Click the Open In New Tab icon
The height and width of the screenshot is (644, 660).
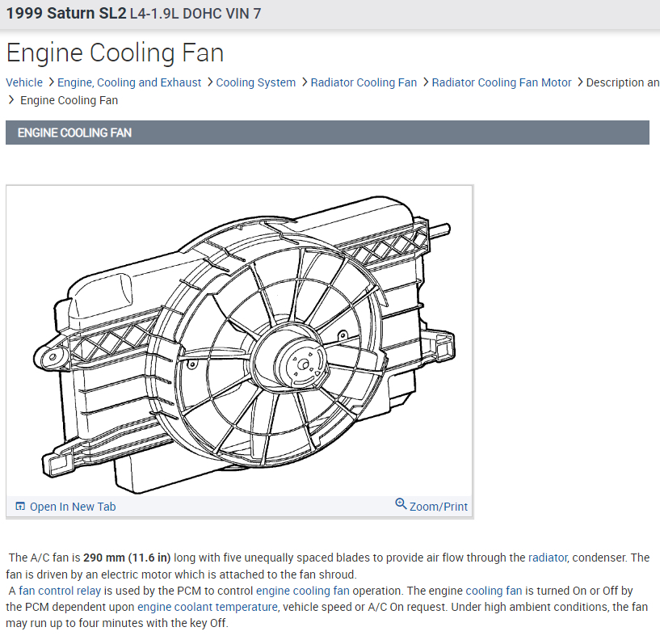19,506
